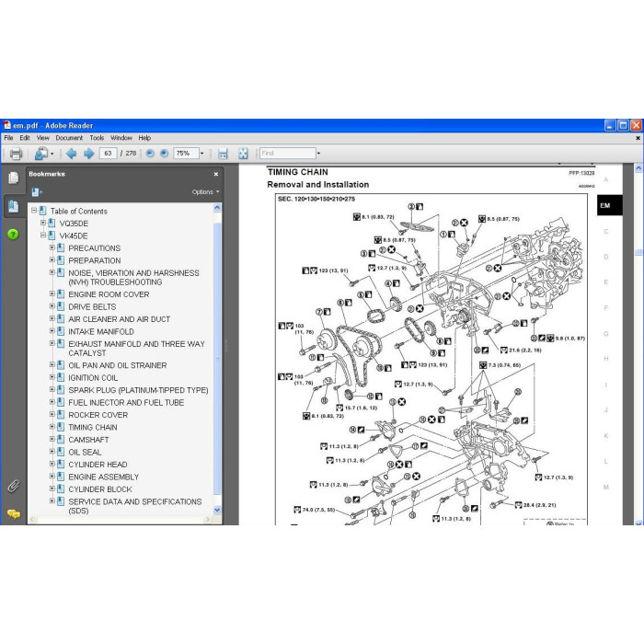Collapse the VK45DE bookmark node
Screen dimensions: 644x644
pyautogui.click(x=43, y=236)
